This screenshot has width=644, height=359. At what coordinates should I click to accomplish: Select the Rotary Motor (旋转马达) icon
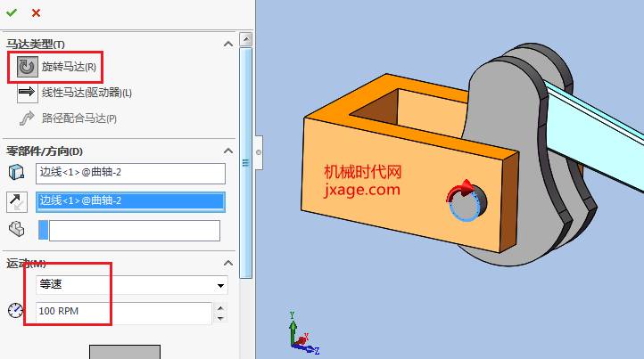point(26,67)
